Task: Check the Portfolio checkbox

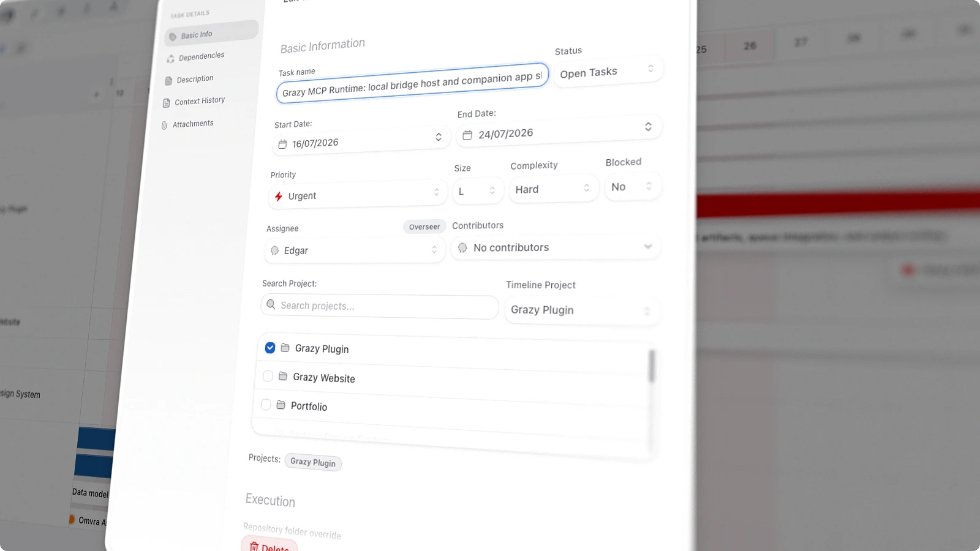Action: tap(266, 404)
